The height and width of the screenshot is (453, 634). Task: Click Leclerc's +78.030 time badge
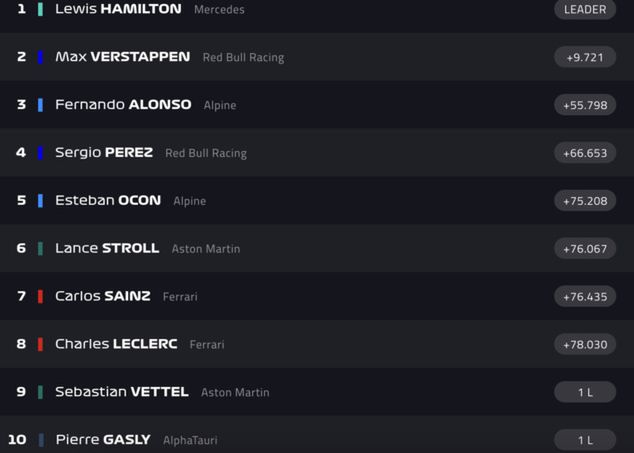click(585, 344)
